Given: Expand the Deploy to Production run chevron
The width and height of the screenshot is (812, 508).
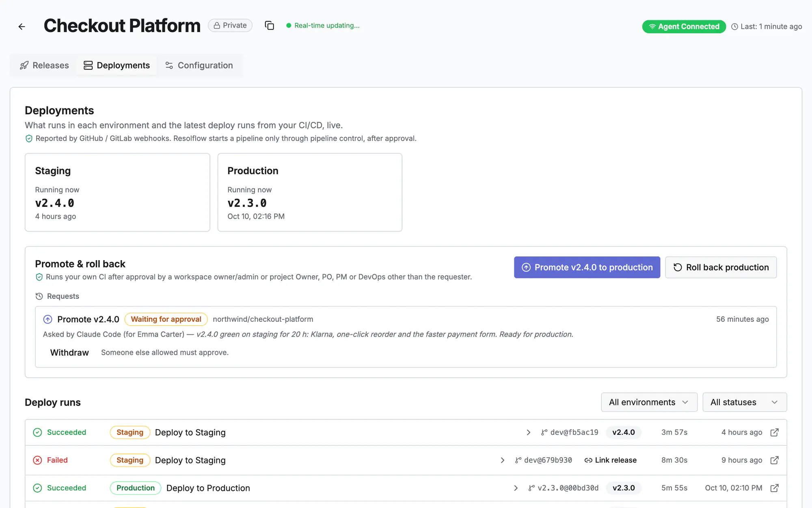Looking at the screenshot, I should point(516,488).
